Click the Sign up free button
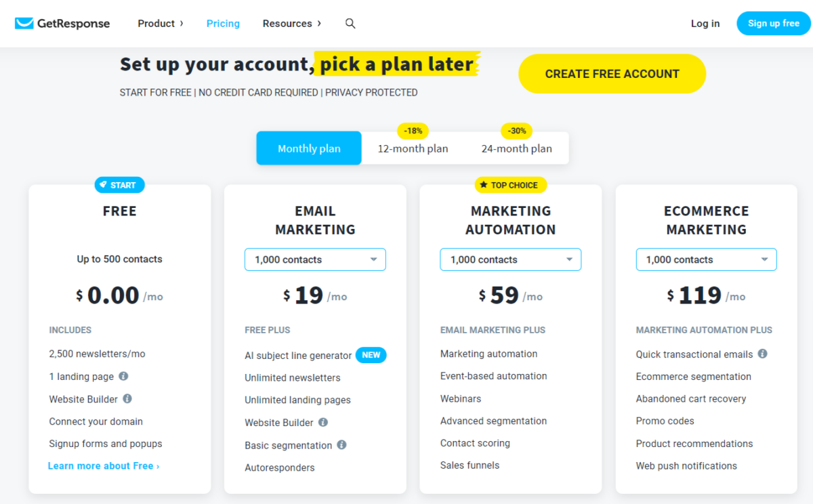813x504 pixels. (x=773, y=23)
